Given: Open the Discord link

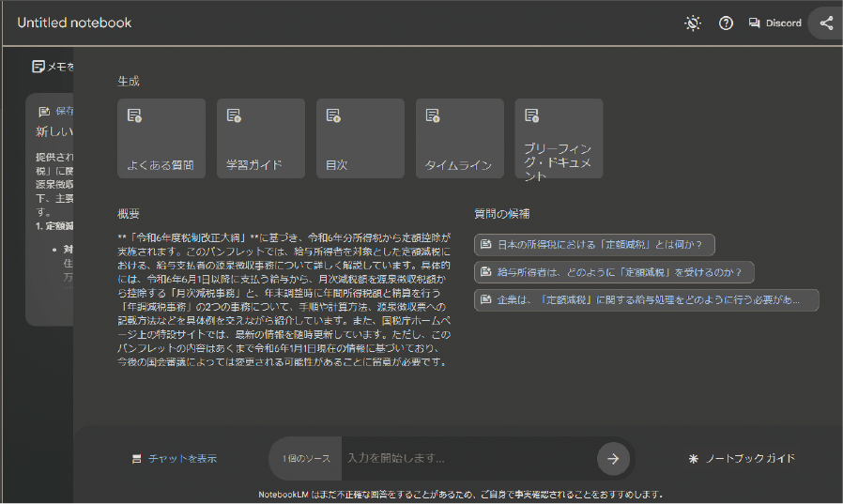Looking at the screenshot, I should point(774,23).
